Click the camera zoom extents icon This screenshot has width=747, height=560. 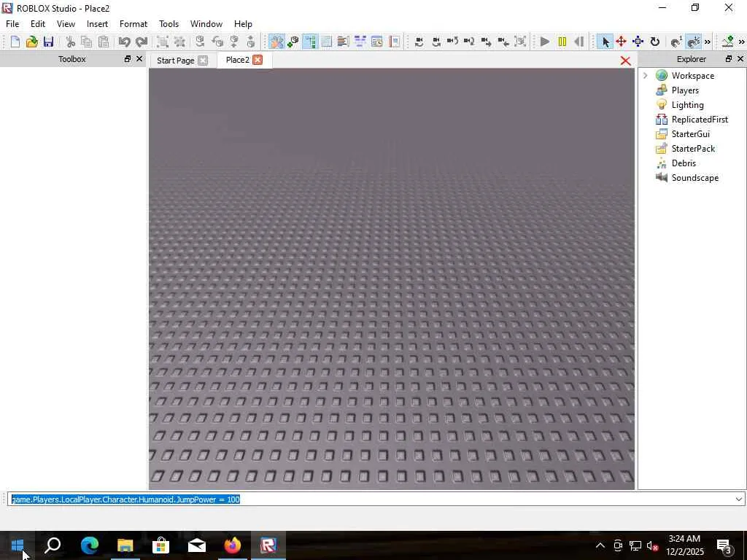(520, 42)
